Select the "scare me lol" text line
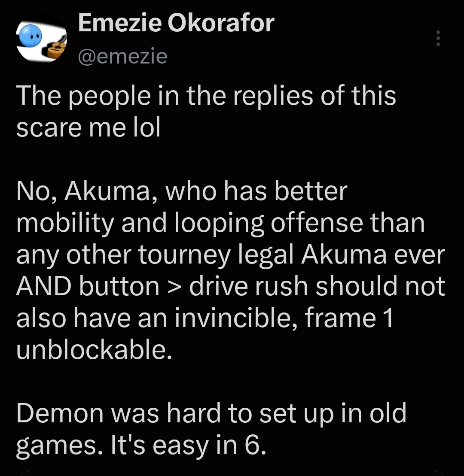464x476 pixels. tap(88, 127)
